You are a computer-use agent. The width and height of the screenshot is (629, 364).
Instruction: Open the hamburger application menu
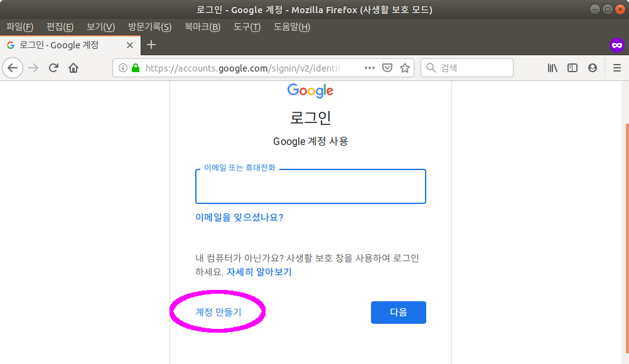coord(617,68)
